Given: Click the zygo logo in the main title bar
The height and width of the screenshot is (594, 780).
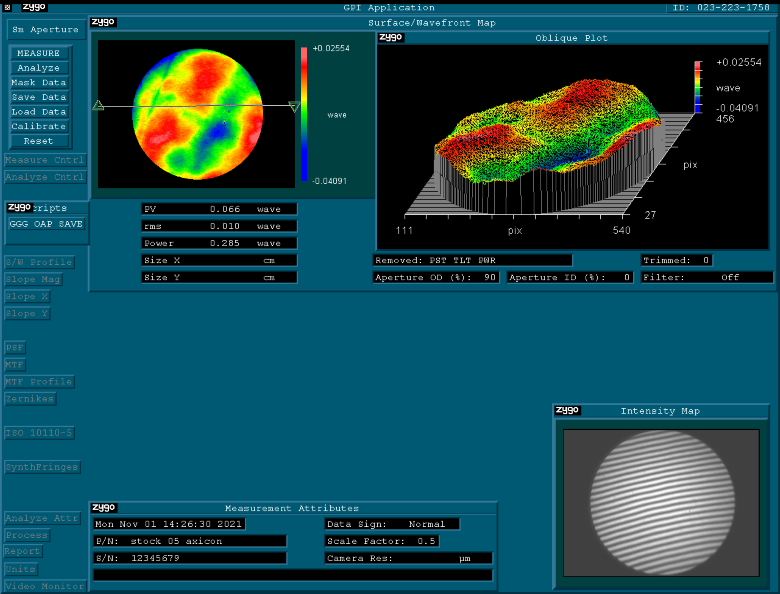Looking at the screenshot, I should tap(34, 7).
